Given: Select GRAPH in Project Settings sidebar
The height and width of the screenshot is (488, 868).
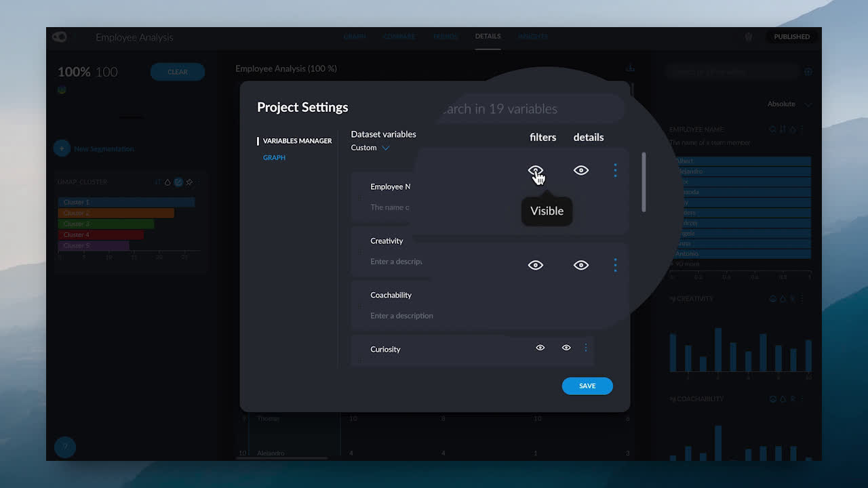Looking at the screenshot, I should click(x=274, y=157).
